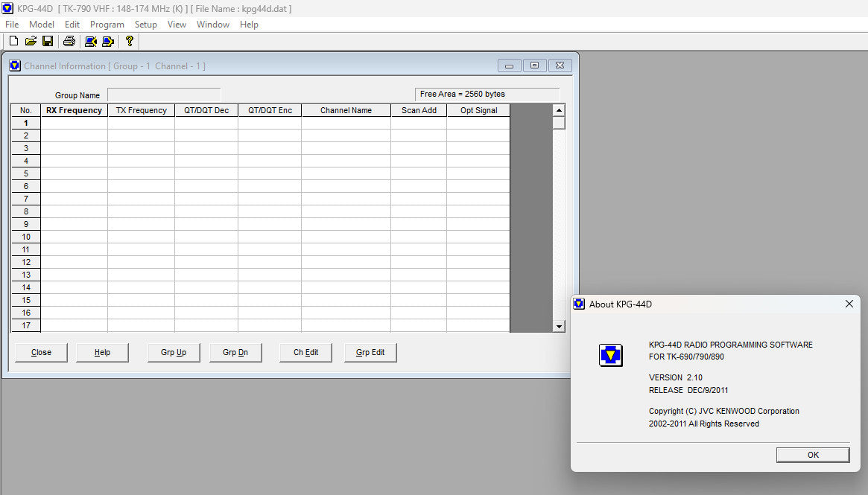
Task: Click the QT/DQT Dec column header
Action: pyautogui.click(x=206, y=110)
